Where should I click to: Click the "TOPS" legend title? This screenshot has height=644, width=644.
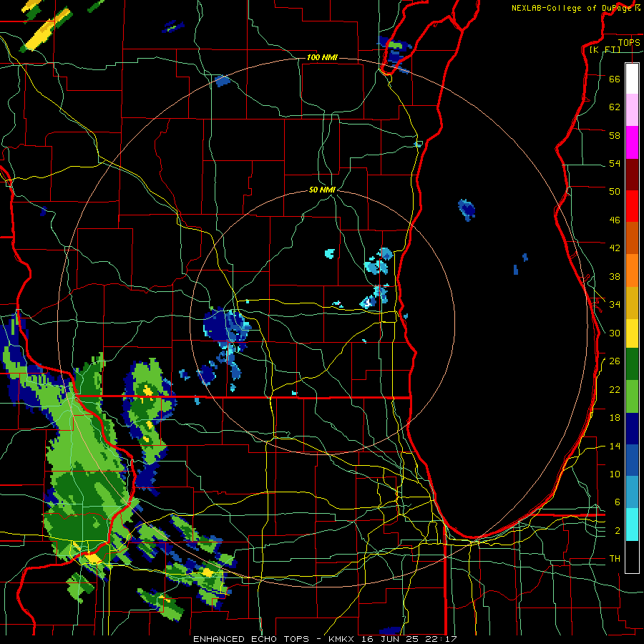pos(629,42)
